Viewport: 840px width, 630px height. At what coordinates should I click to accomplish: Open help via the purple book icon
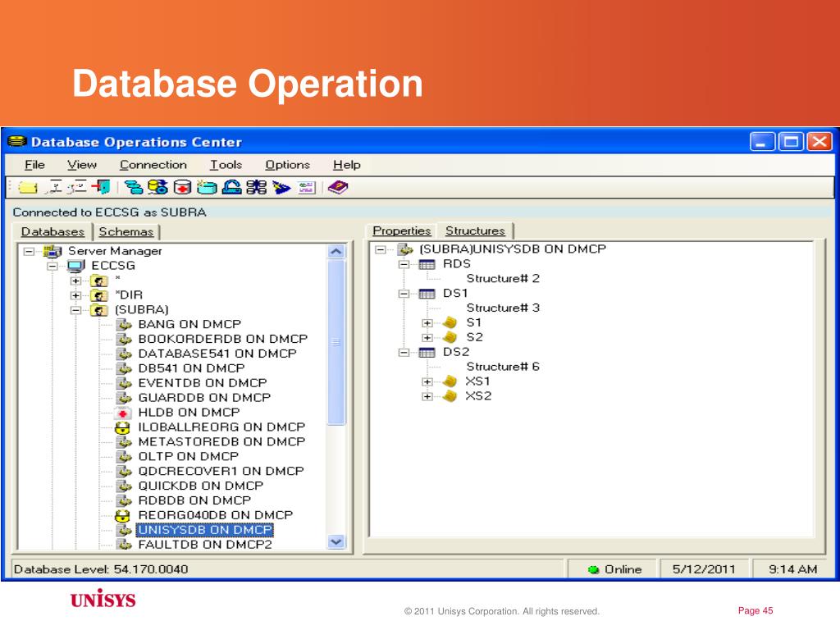coord(338,187)
